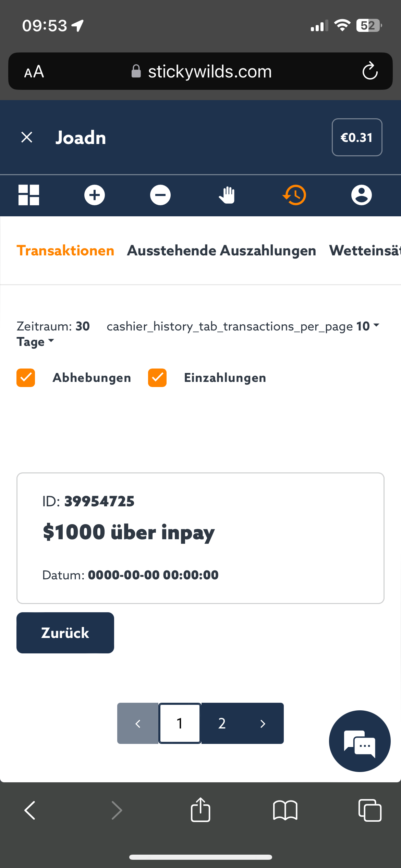401x868 pixels.
Task: Go to next page arrow
Action: (263, 723)
